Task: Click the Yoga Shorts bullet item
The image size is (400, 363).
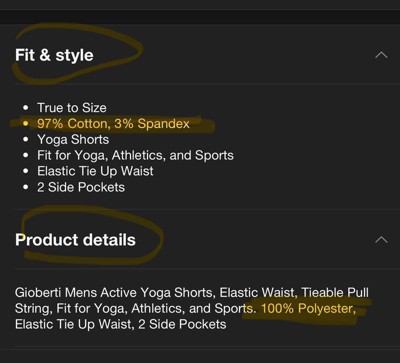Action: click(73, 140)
